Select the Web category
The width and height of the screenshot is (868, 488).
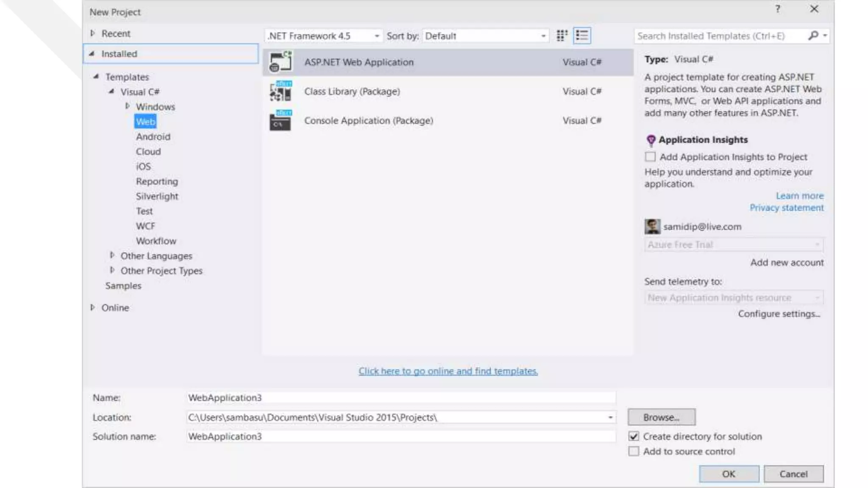click(145, 122)
